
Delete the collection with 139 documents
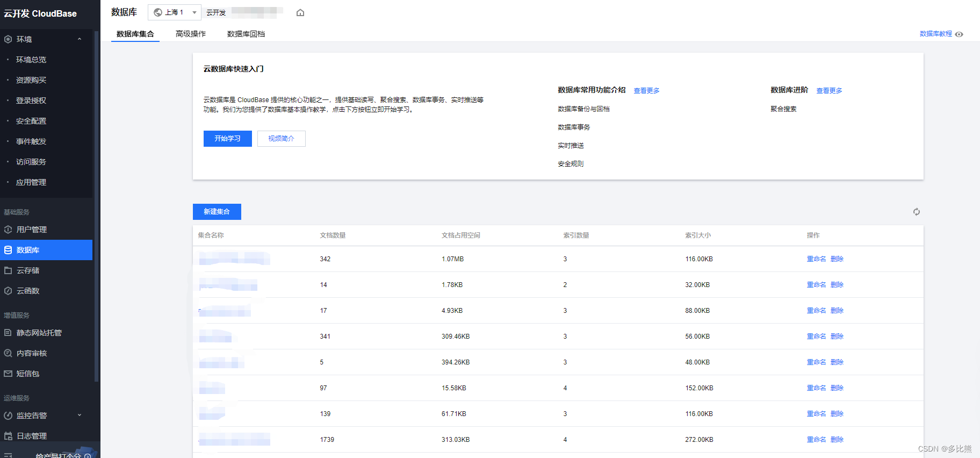point(837,414)
